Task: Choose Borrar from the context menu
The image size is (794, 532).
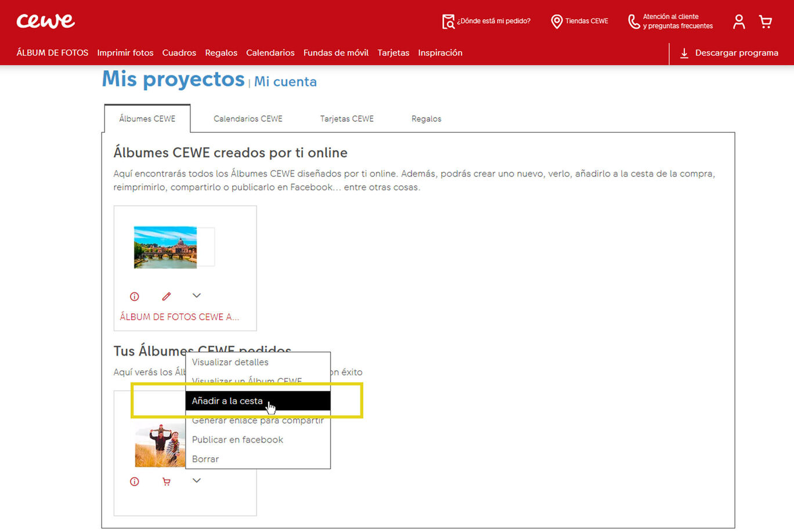Action: coord(205,458)
